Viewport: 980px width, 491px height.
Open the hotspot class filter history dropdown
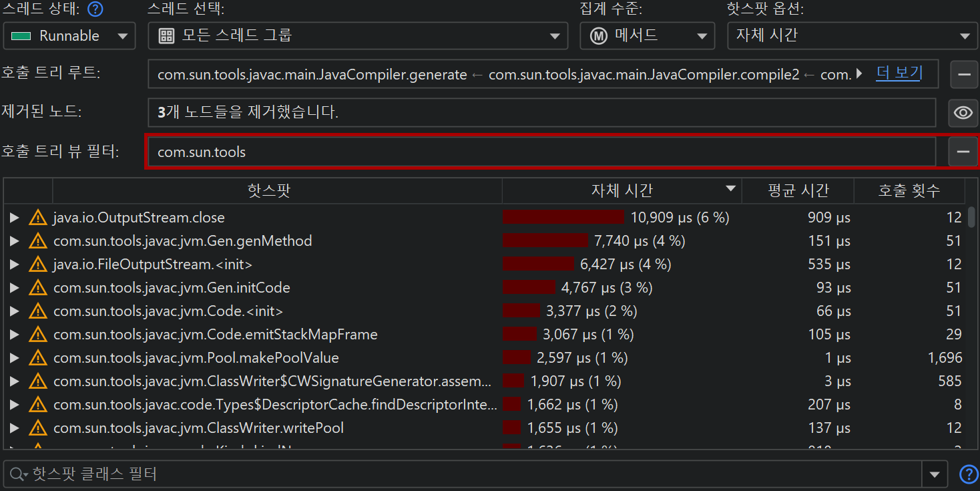tap(934, 475)
